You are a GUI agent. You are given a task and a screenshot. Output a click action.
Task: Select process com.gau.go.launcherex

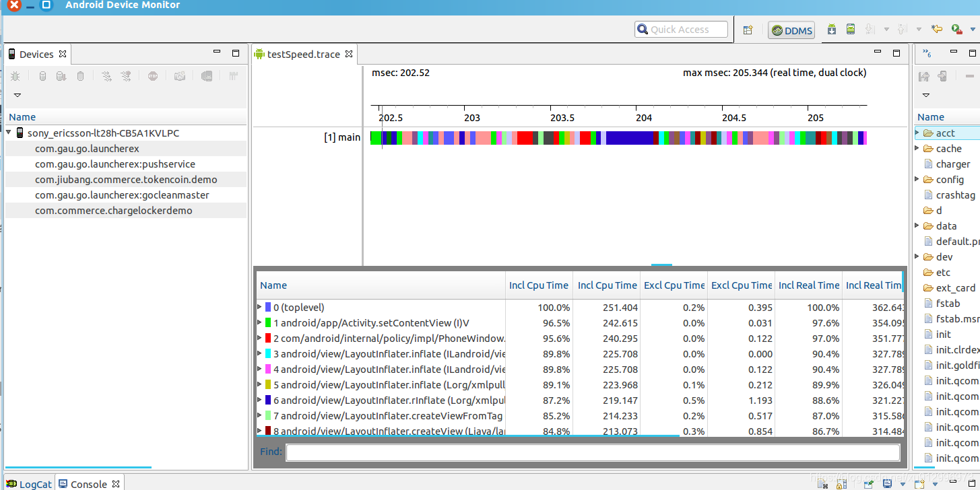(x=87, y=149)
